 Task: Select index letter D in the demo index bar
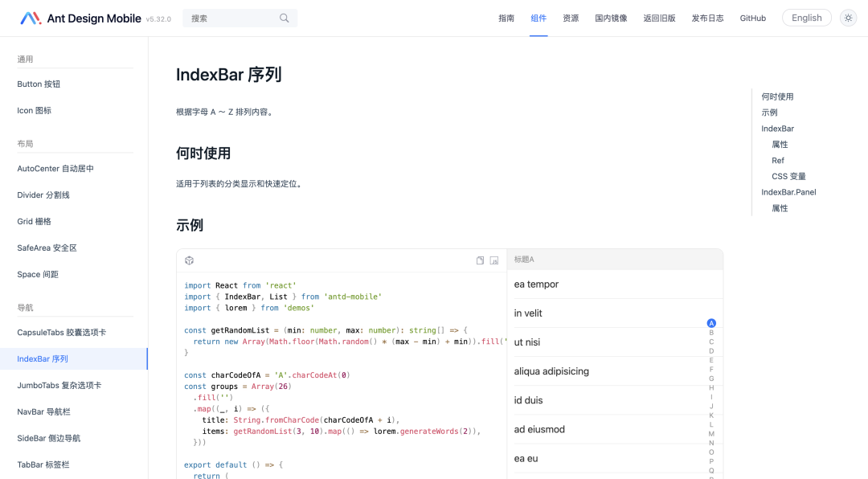point(711,351)
